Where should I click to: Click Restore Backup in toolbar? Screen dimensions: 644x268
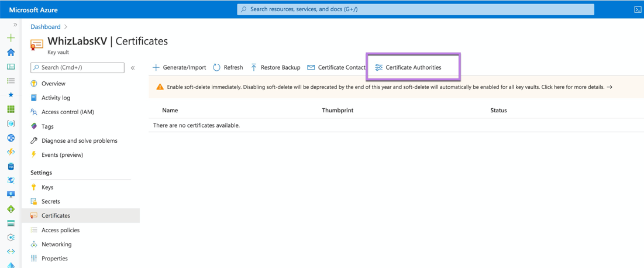(x=275, y=67)
